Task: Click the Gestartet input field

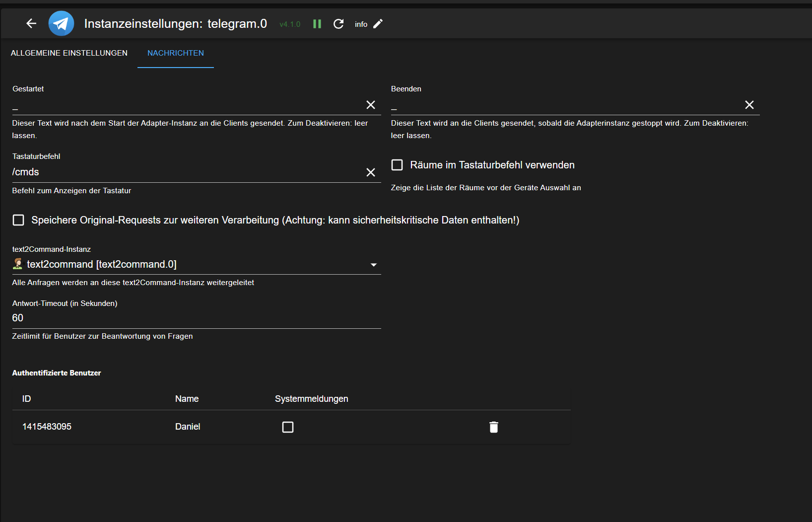Action: click(188, 105)
